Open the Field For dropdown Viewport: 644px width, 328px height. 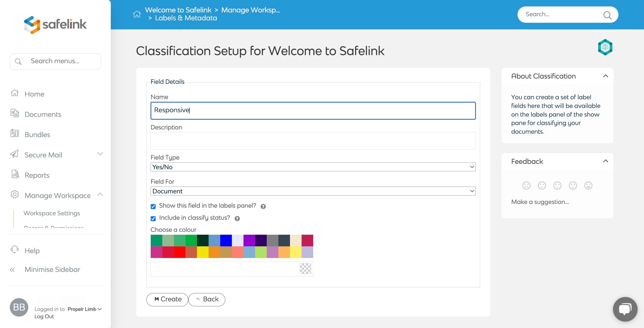coord(313,191)
